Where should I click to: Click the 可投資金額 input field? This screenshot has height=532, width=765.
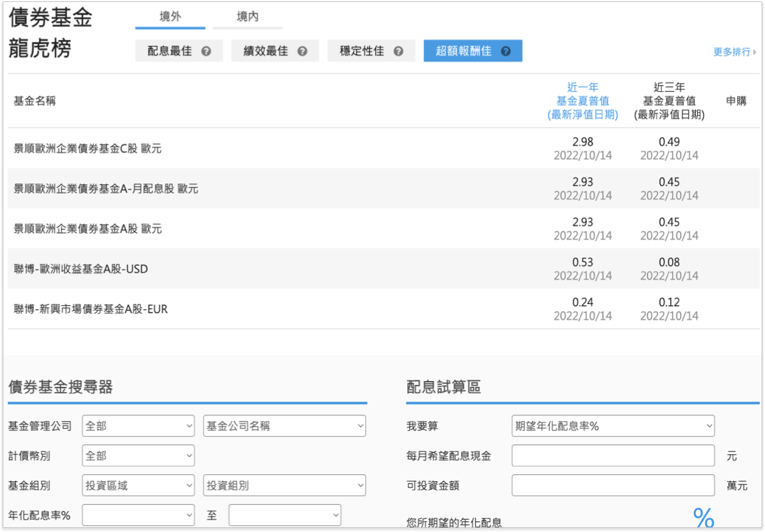[613, 485]
